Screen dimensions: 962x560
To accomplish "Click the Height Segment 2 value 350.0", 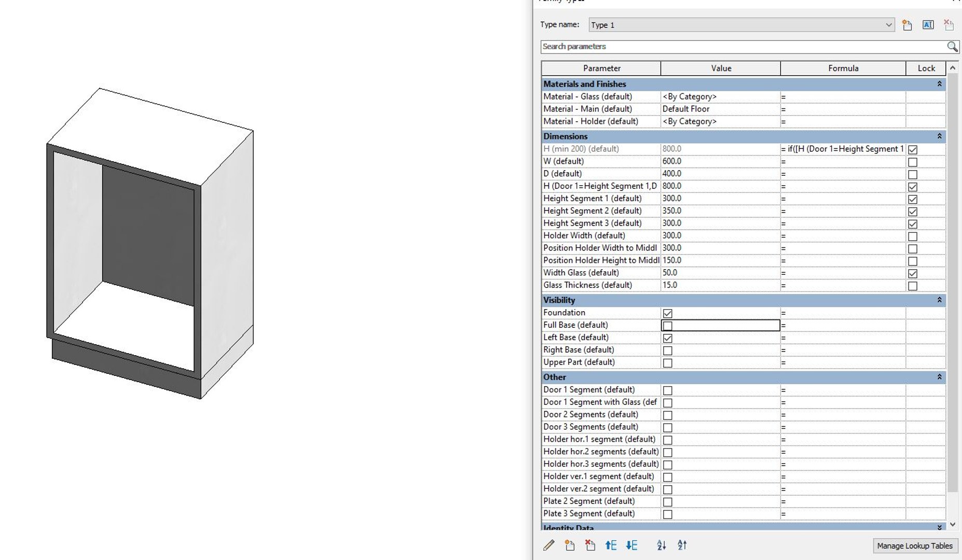I will click(720, 211).
